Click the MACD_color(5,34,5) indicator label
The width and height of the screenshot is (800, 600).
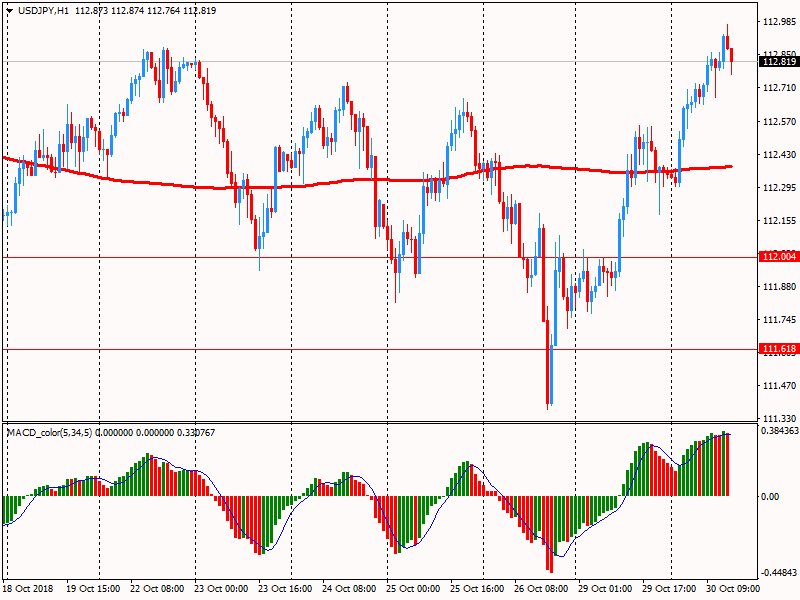pyautogui.click(x=49, y=433)
